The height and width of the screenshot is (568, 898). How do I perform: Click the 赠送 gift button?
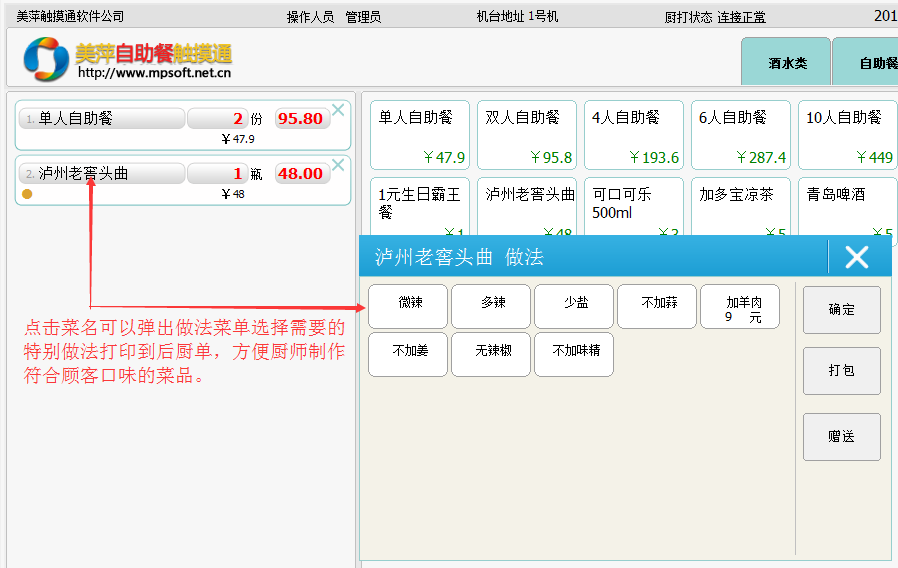(x=841, y=437)
